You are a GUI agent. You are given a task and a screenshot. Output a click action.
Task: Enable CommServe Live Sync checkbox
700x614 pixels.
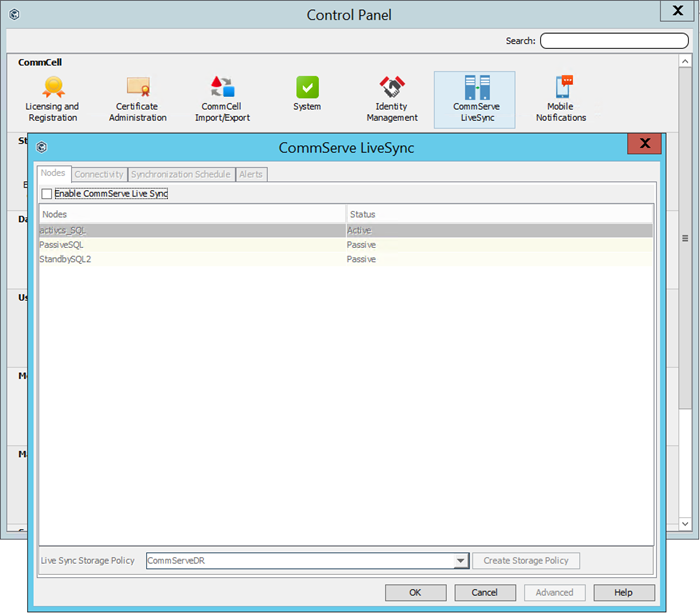tap(47, 194)
